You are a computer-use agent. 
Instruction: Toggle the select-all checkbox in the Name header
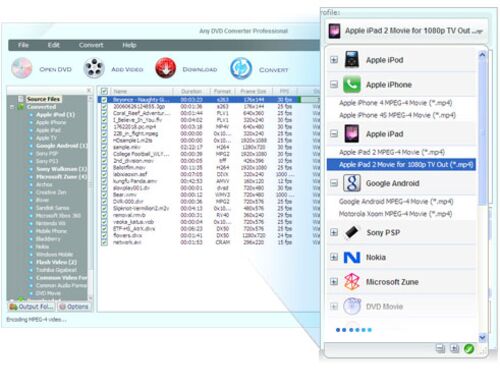[x=104, y=91]
